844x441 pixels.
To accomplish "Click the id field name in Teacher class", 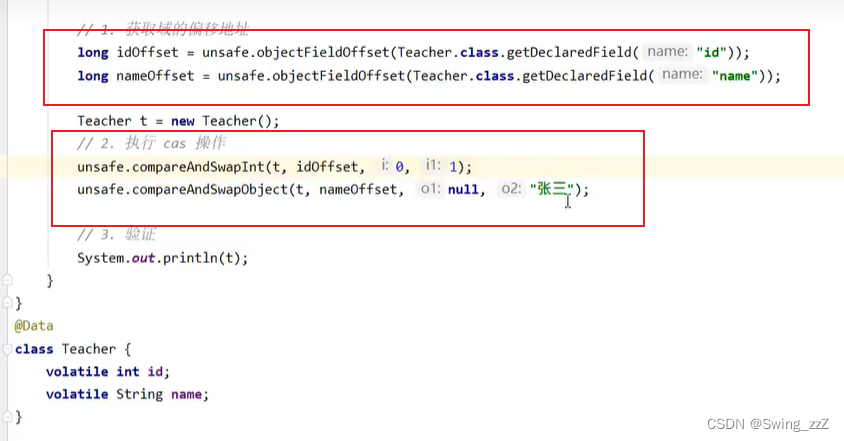I will coord(156,372).
